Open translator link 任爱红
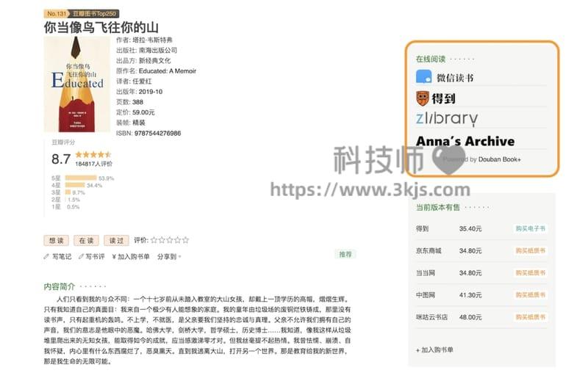The width and height of the screenshot is (588, 373). point(142,82)
